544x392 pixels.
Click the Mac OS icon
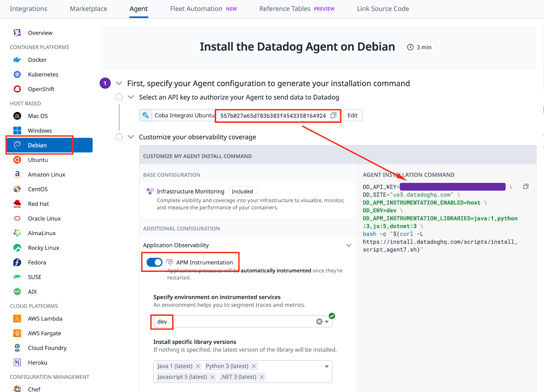pyautogui.click(x=17, y=116)
